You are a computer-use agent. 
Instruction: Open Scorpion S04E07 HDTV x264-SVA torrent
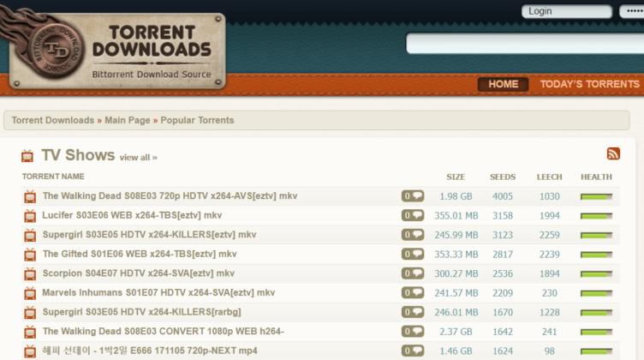(x=139, y=273)
